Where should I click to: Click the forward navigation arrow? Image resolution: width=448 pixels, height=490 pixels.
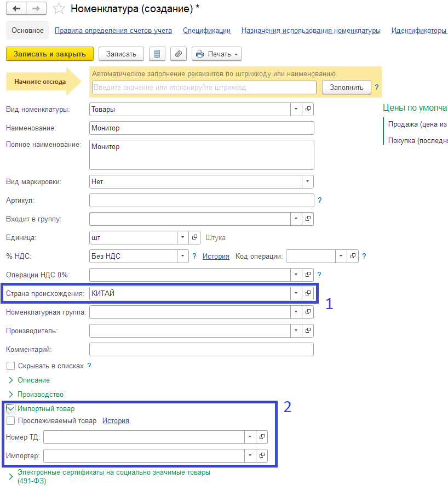pos(36,9)
